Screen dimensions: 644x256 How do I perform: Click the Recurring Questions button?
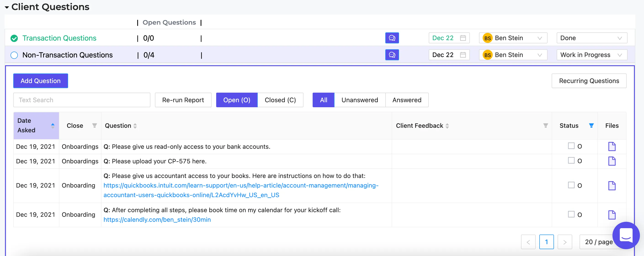(x=589, y=81)
